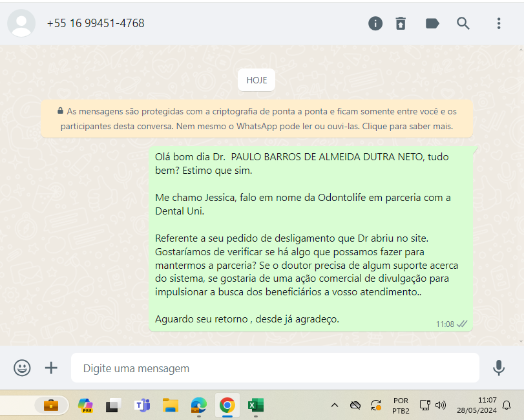This screenshot has height=420, width=524.
Task: Click the 11:08 message timestamp
Action: [445, 324]
